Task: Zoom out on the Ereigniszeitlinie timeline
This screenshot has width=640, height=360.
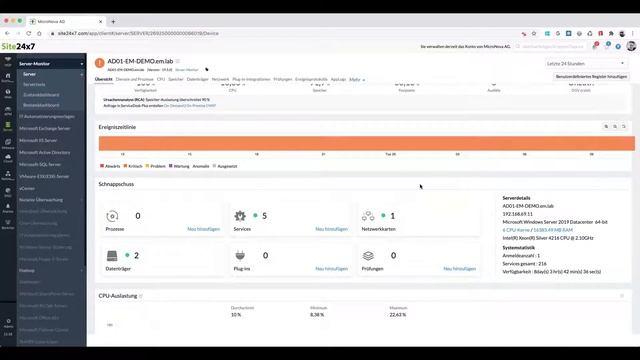Action: [615, 127]
